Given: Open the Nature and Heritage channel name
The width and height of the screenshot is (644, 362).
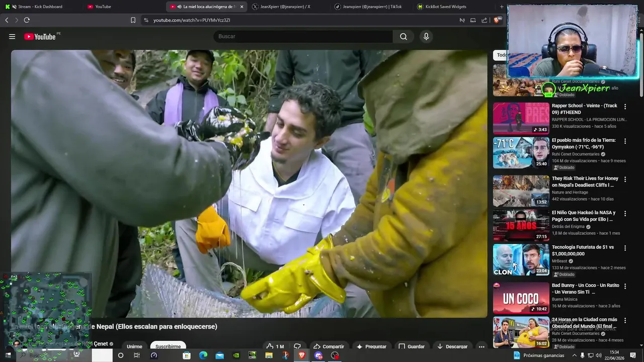Looking at the screenshot, I should coord(570,192).
